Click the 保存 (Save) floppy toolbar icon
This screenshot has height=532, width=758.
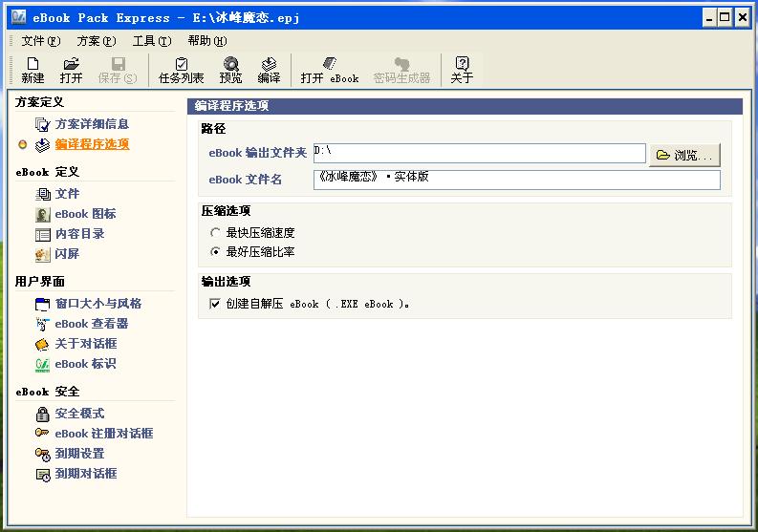[118, 63]
